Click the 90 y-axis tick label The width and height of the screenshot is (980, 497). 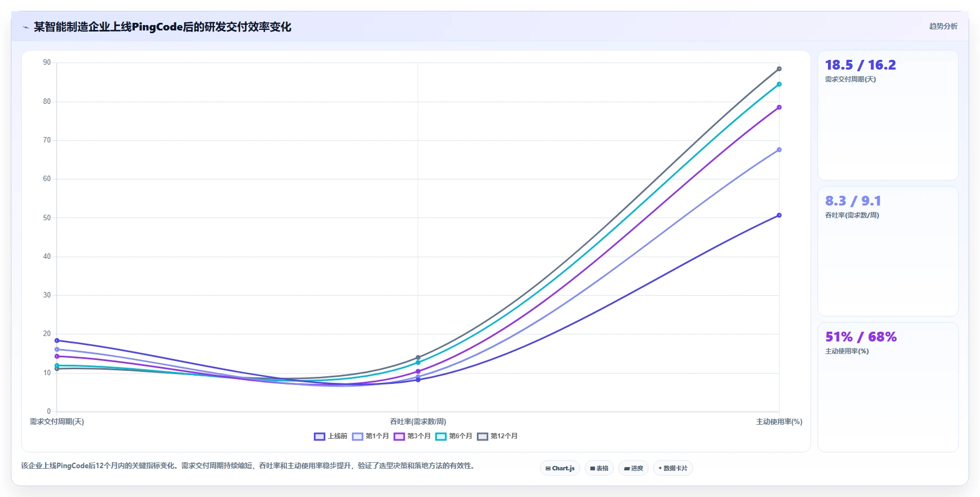point(47,63)
